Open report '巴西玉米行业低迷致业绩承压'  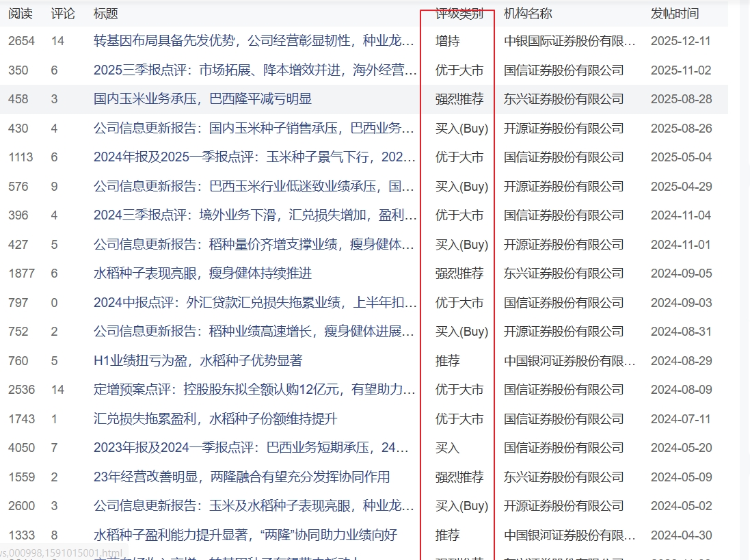point(254,187)
